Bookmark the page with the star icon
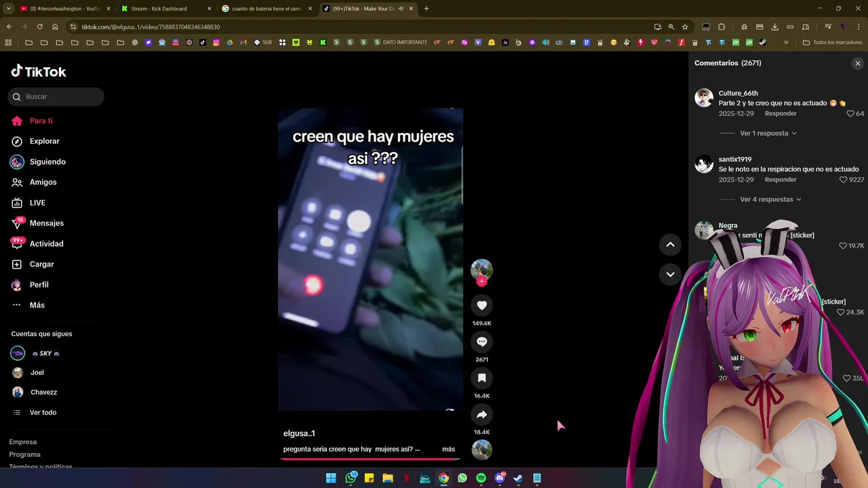 pos(685,27)
